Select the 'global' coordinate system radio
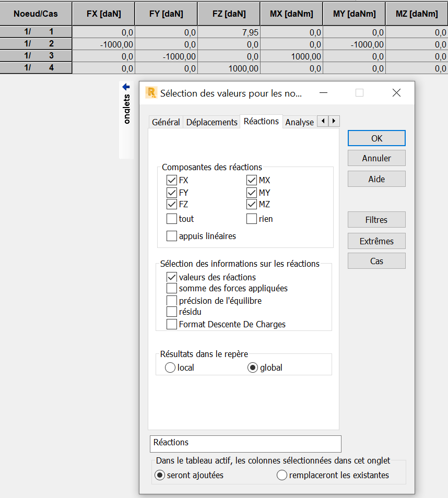The height and width of the screenshot is (498, 448). coord(253,367)
